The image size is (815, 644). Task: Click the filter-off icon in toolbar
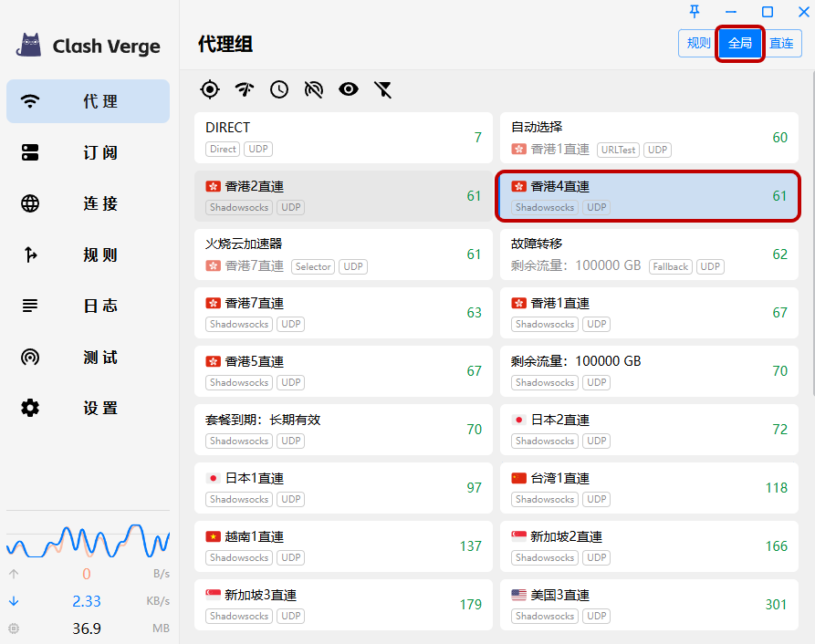pos(383,88)
